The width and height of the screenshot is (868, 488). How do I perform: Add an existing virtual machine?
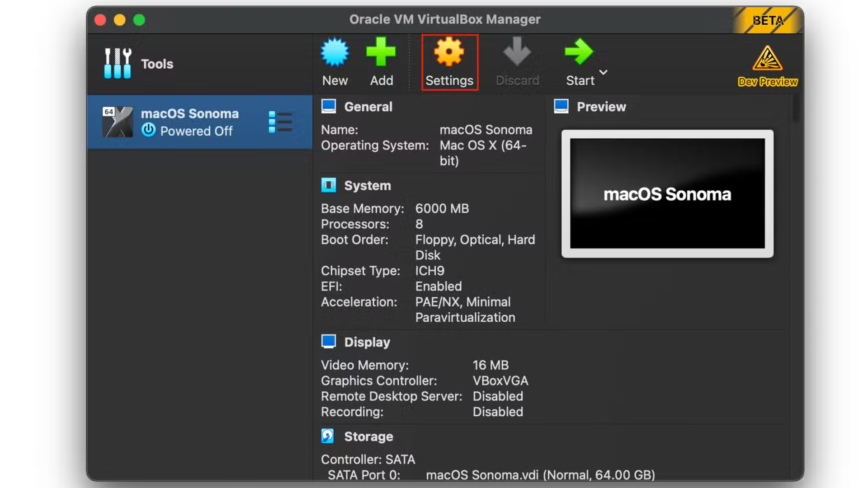coord(381,62)
